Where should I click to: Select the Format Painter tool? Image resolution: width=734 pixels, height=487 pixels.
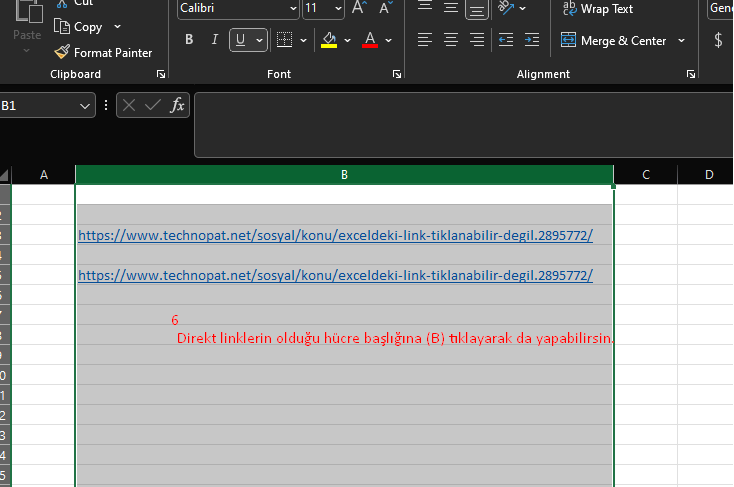click(x=103, y=52)
